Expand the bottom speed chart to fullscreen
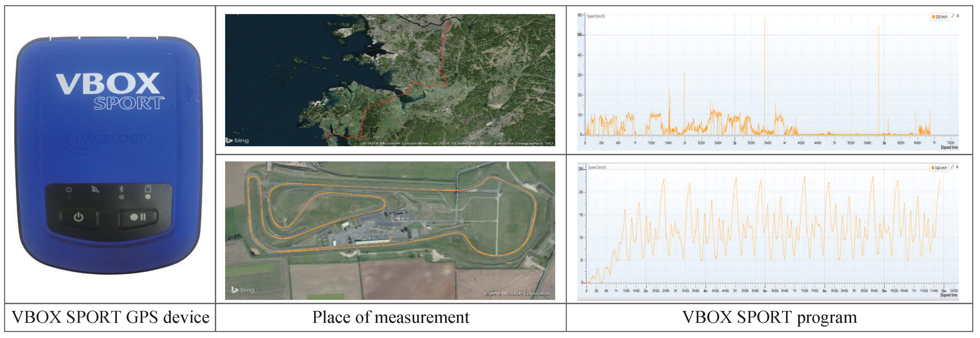Screen dimensions: 980x338 pyautogui.click(x=952, y=167)
